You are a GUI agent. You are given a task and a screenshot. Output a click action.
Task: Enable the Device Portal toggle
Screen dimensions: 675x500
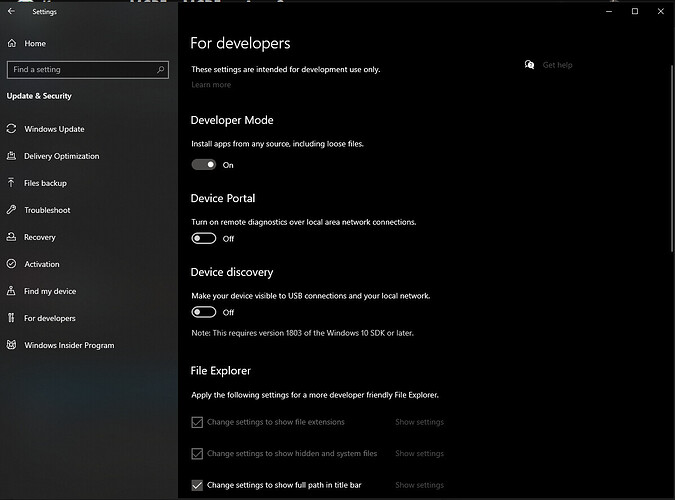click(204, 238)
